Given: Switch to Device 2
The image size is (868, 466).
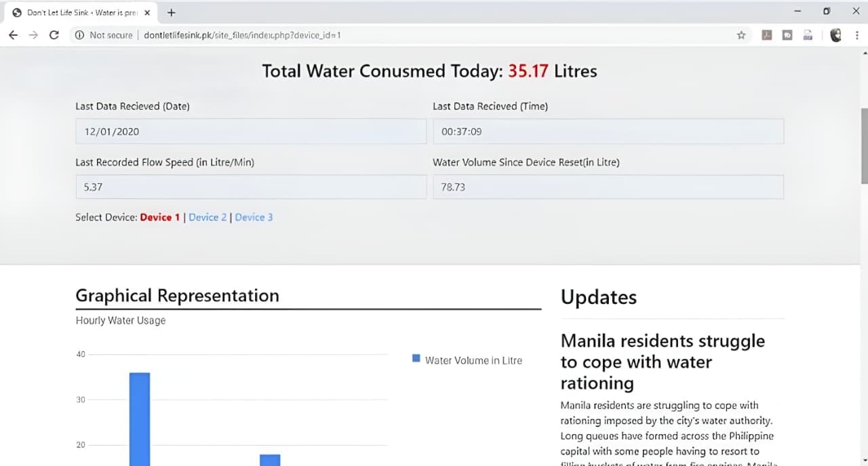Looking at the screenshot, I should [x=208, y=217].
